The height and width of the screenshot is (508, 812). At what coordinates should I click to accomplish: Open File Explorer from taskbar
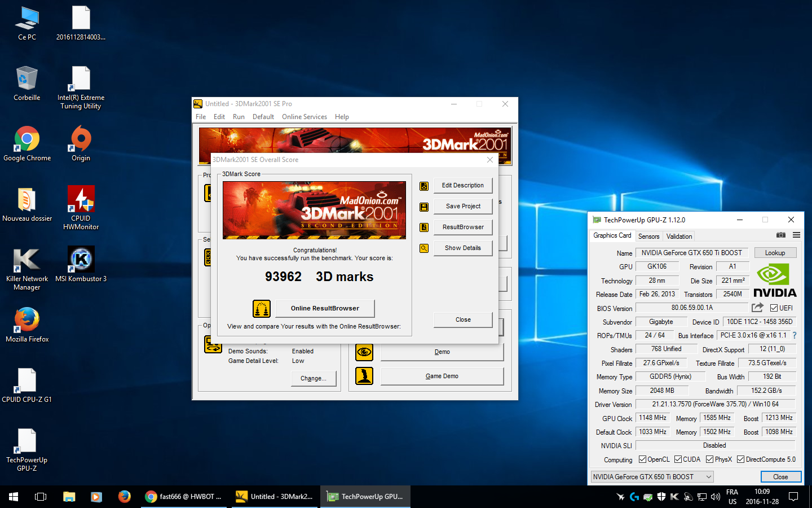[x=69, y=497]
